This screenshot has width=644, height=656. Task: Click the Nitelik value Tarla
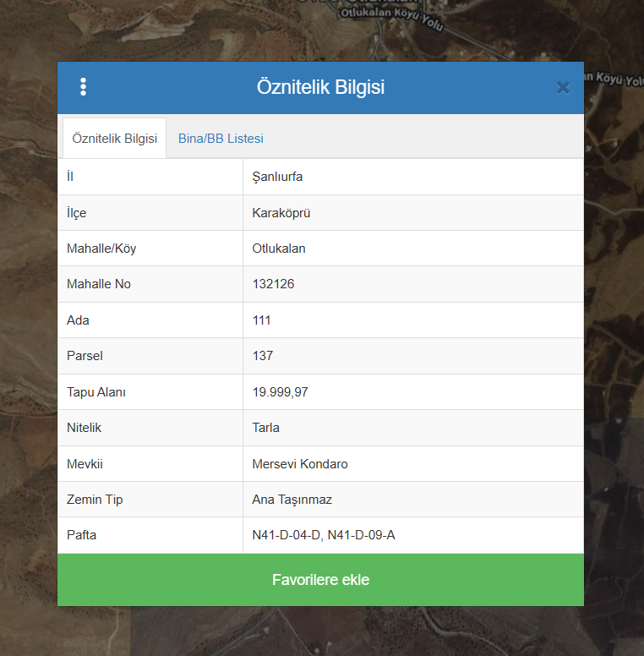click(265, 428)
